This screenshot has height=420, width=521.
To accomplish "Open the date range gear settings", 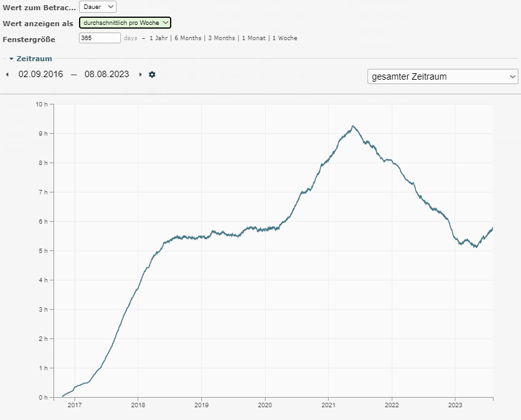I will tap(152, 75).
